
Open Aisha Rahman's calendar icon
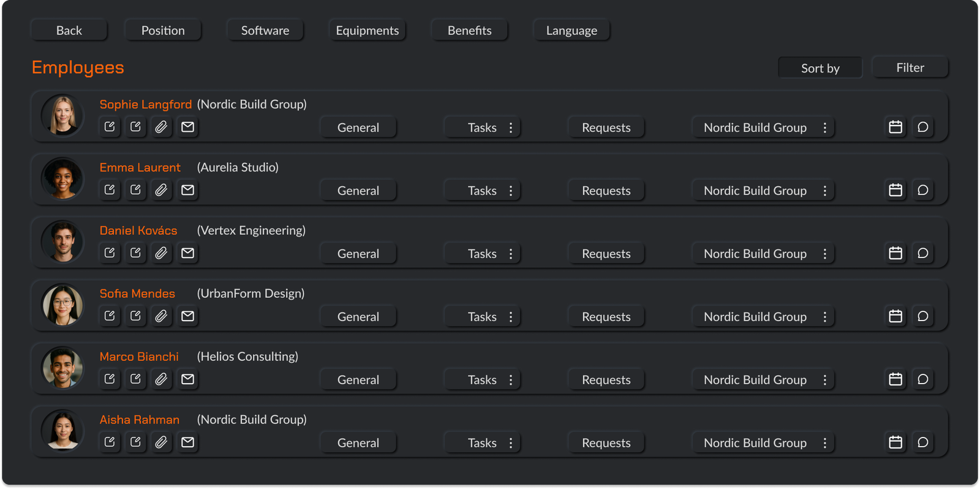point(895,442)
